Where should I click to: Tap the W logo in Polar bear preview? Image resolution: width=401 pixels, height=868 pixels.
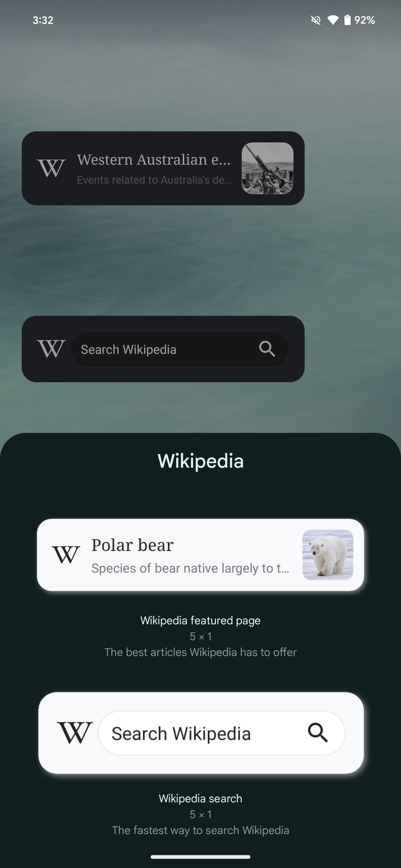click(66, 555)
